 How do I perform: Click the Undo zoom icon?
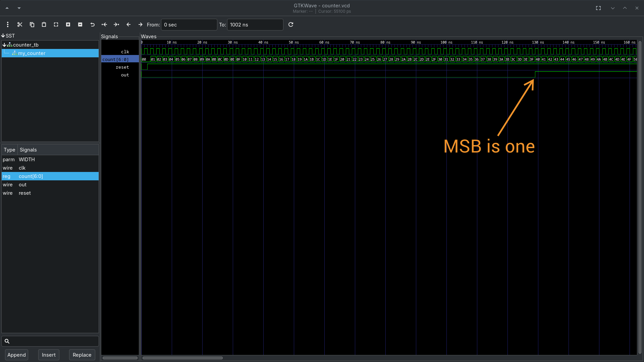(x=92, y=24)
